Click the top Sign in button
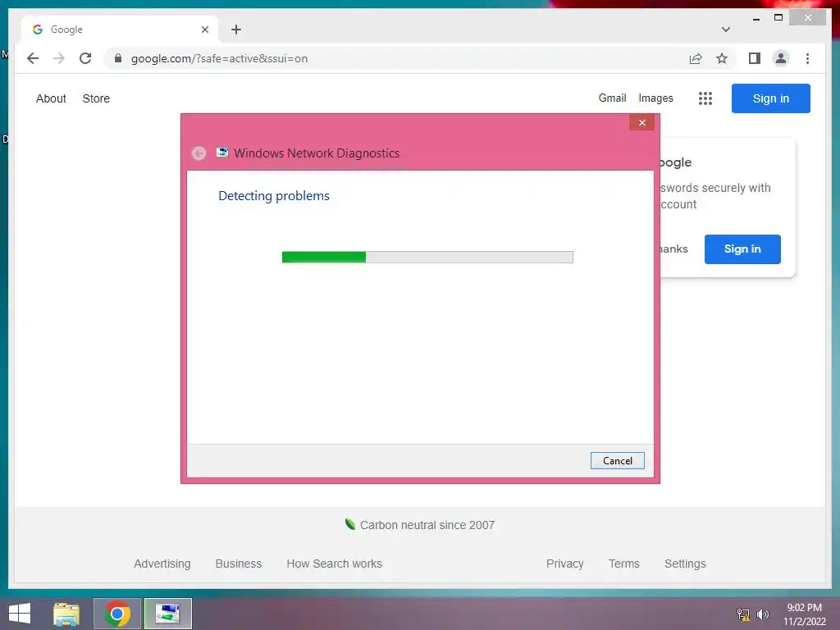This screenshot has height=630, width=840. (770, 98)
